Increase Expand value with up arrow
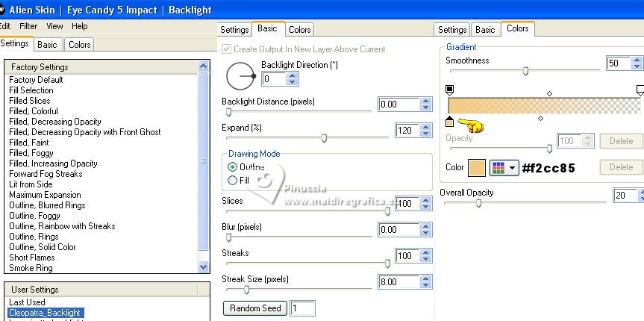Image resolution: width=644 pixels, height=321 pixels. coord(426,128)
